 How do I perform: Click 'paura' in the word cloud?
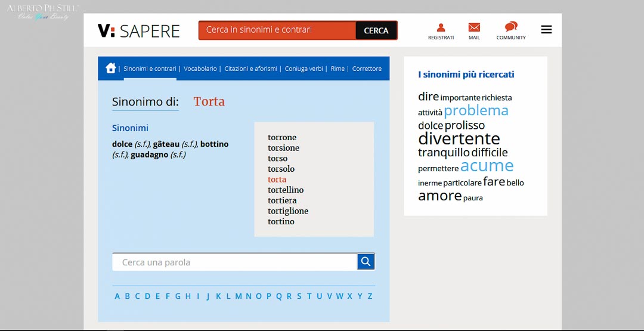pos(473,199)
